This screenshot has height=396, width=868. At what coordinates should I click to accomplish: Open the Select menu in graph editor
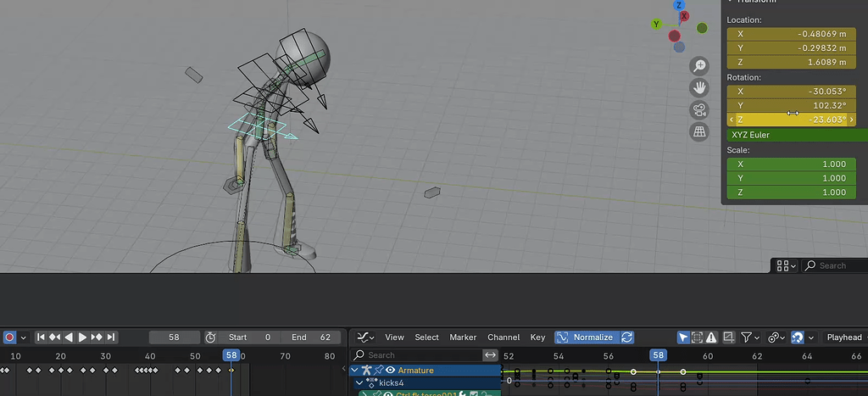tap(427, 337)
